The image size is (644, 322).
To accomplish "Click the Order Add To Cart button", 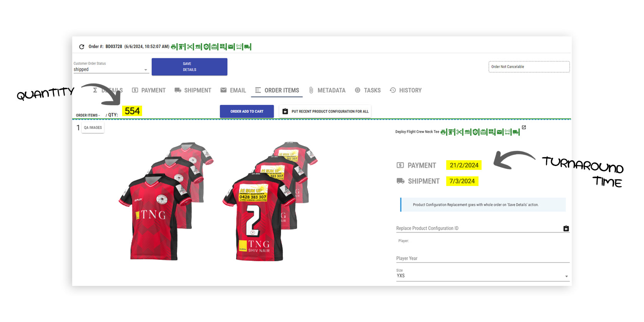I will (247, 111).
